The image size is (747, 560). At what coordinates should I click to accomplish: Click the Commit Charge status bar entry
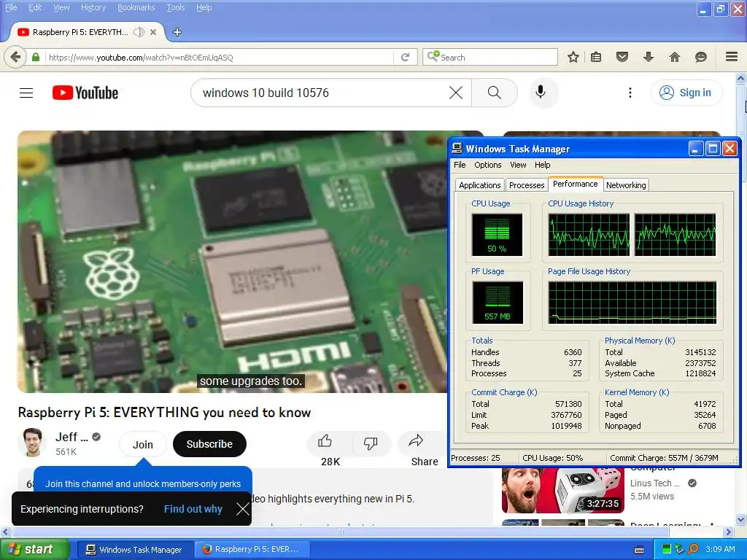(x=664, y=458)
